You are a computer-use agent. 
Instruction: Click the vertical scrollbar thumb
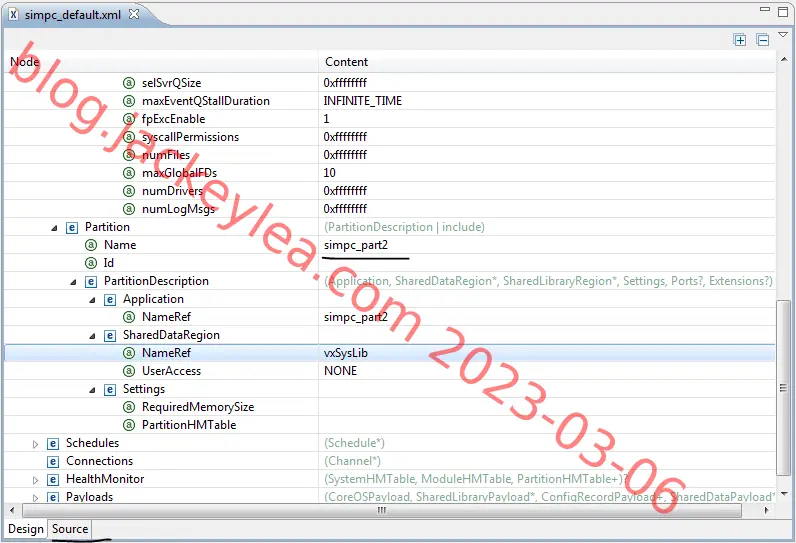click(x=783, y=388)
